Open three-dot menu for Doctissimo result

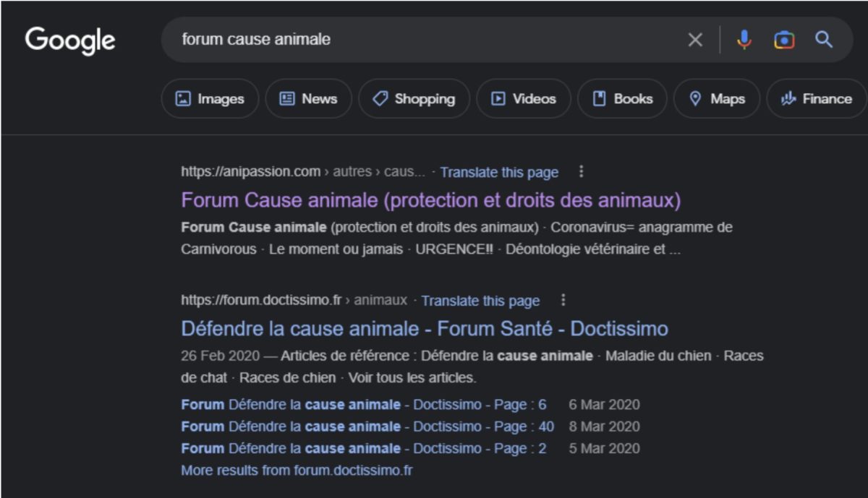tap(563, 300)
